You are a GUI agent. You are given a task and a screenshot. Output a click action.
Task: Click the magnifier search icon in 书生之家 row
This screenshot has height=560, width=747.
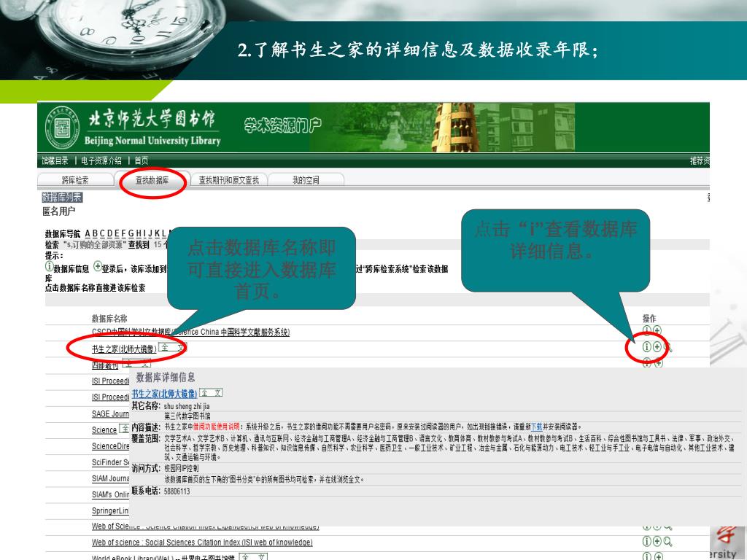[667, 347]
